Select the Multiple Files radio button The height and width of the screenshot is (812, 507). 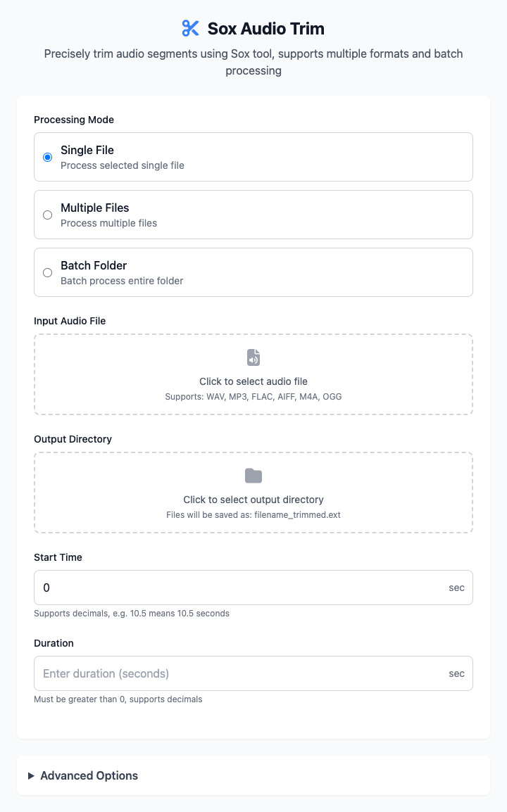click(x=48, y=215)
